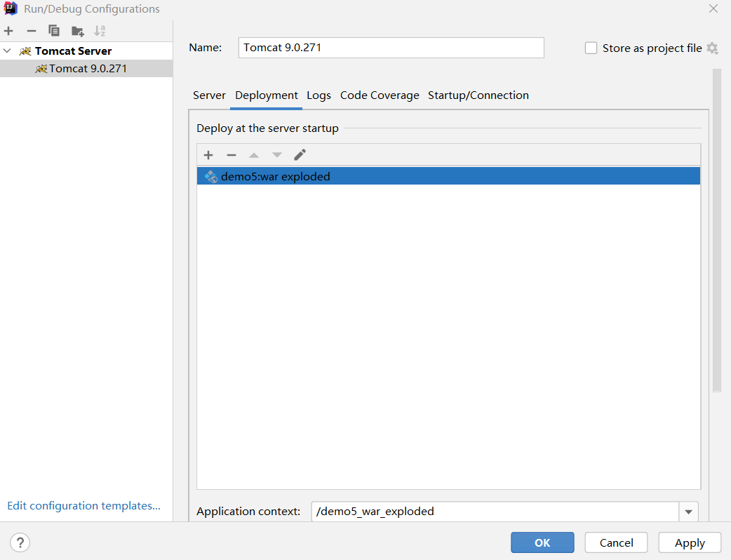The image size is (731, 560).
Task: Select the Deployment tab
Action: (x=266, y=95)
